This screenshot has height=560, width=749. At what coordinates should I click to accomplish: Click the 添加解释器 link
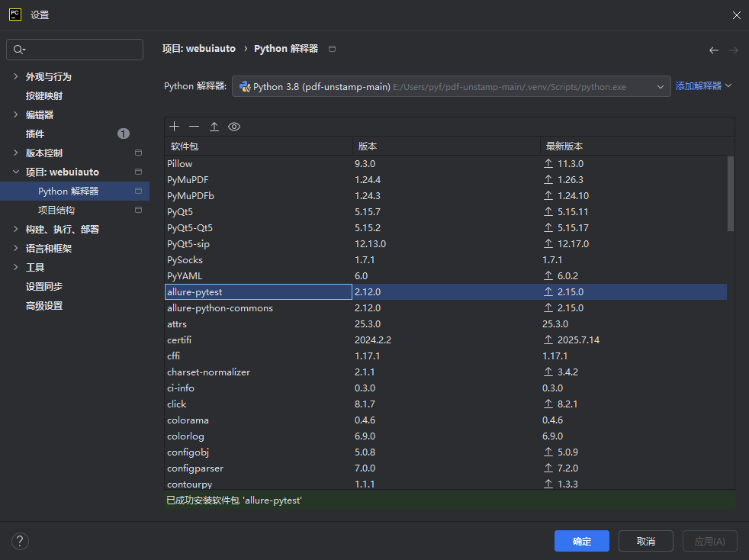coord(699,86)
